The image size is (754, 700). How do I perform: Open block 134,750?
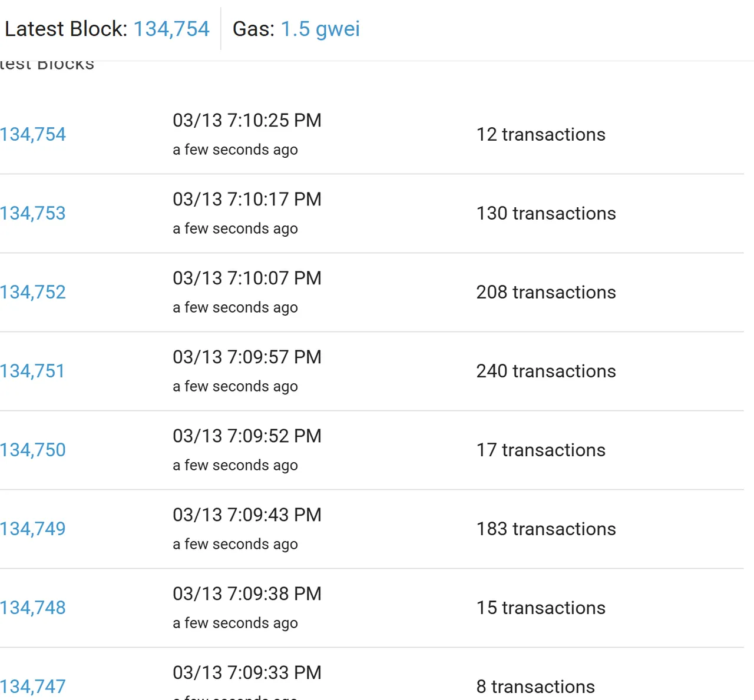pos(33,450)
